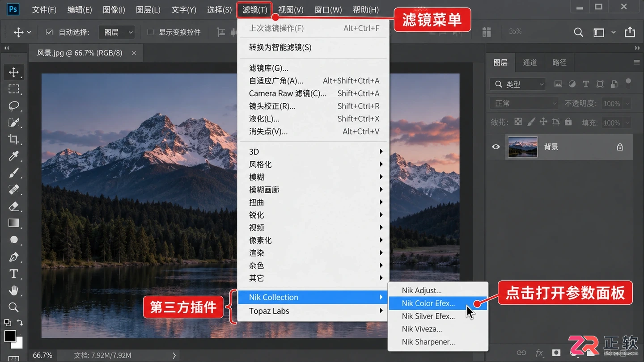Viewport: 644px width, 362px height.
Task: Select the Horizontal Type tool
Action: coord(14,274)
